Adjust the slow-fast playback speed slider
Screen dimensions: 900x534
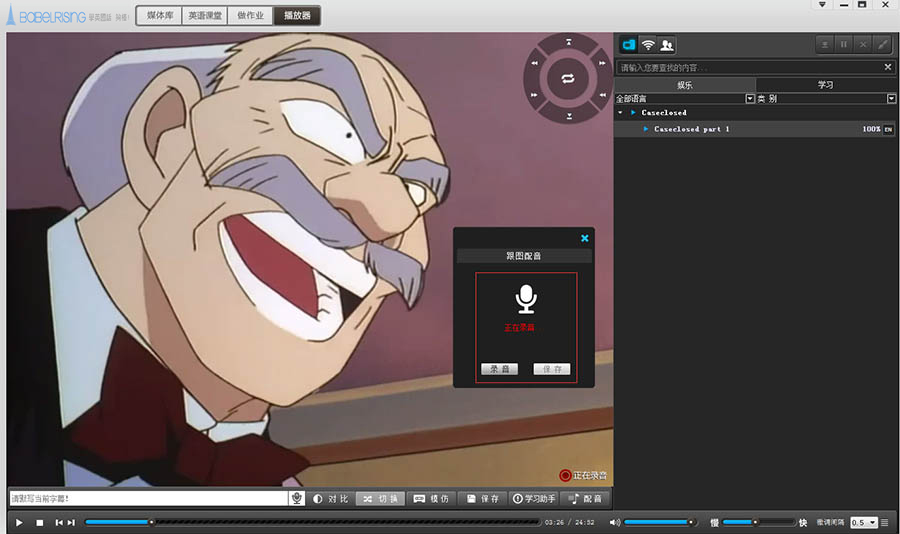coord(759,523)
